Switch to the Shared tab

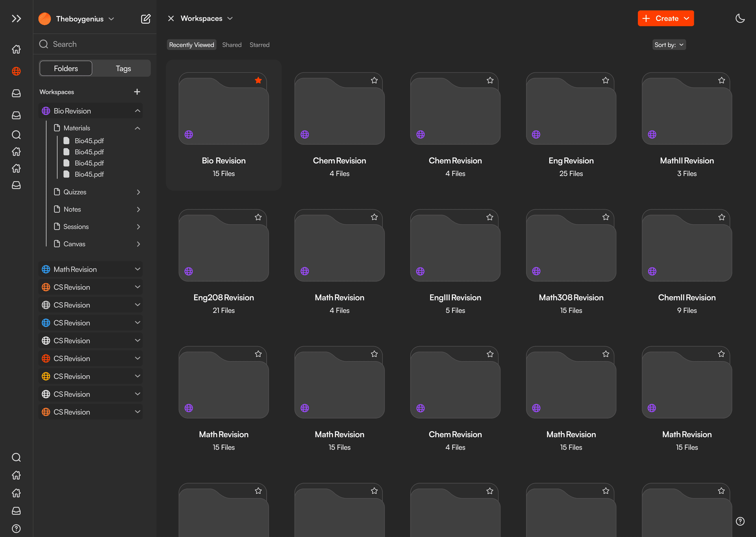click(x=232, y=45)
